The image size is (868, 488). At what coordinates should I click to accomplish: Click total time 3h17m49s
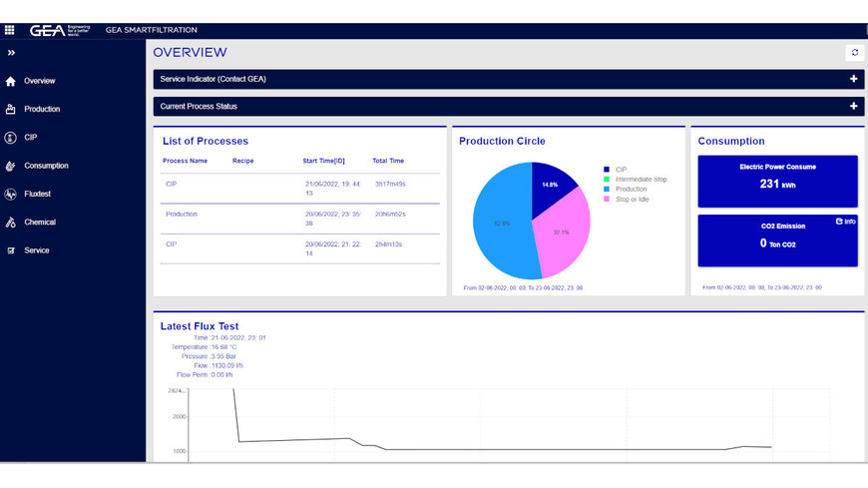coord(390,184)
